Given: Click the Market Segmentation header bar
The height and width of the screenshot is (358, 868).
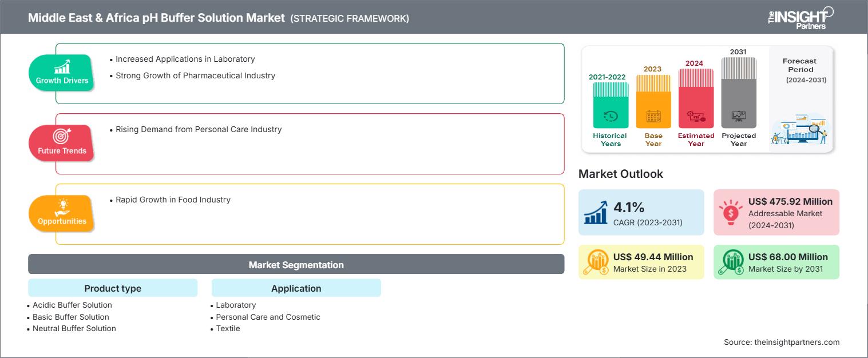Looking at the screenshot, I should (296, 265).
